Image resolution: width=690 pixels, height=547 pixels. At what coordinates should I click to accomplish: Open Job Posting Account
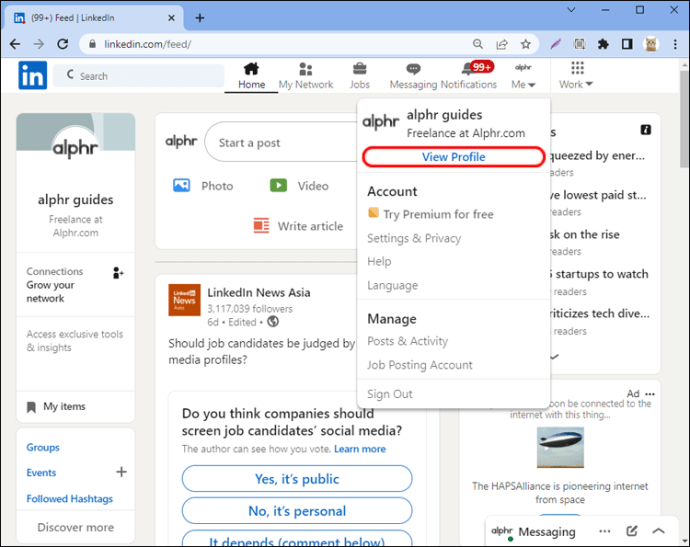click(x=420, y=365)
